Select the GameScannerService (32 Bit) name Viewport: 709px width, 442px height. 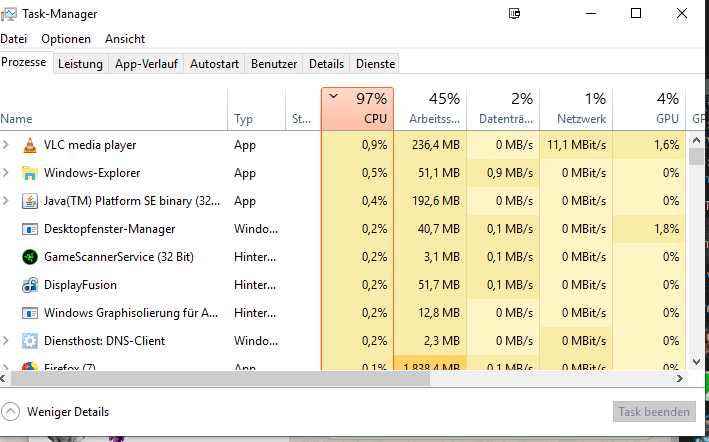click(x=118, y=257)
